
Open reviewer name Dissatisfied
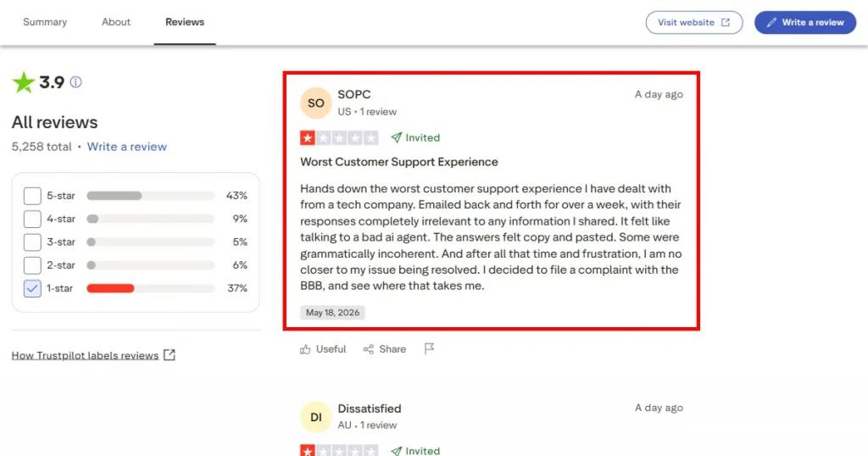370,409
